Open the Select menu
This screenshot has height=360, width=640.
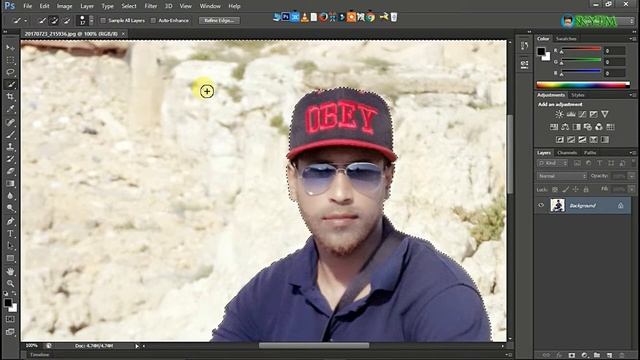coord(129,6)
